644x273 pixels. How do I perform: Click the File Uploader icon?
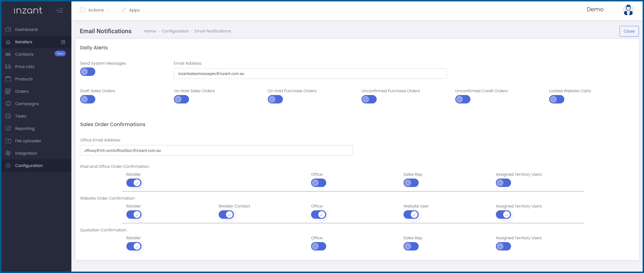click(x=8, y=141)
